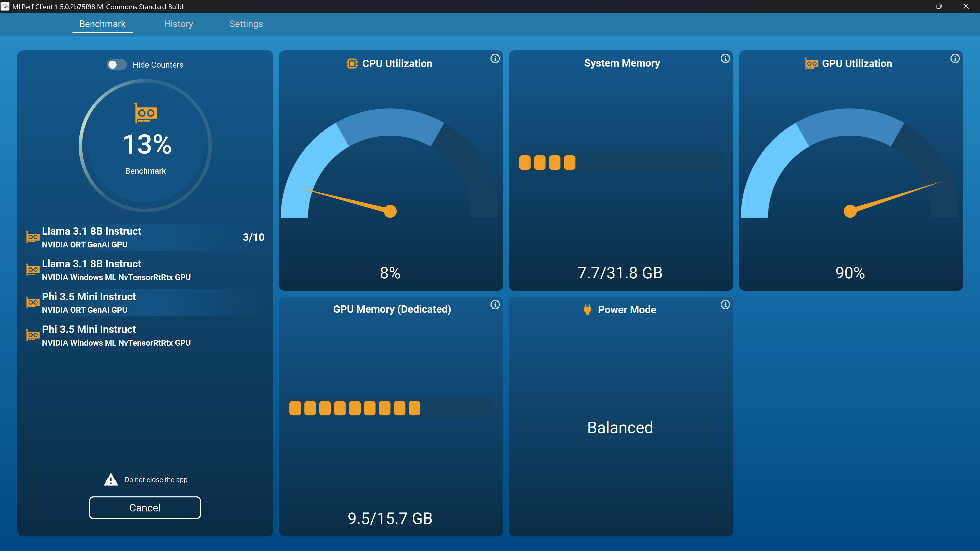Click the MLPerf app icon in title bar
Viewport: 980px width, 551px height.
tap(5, 6)
